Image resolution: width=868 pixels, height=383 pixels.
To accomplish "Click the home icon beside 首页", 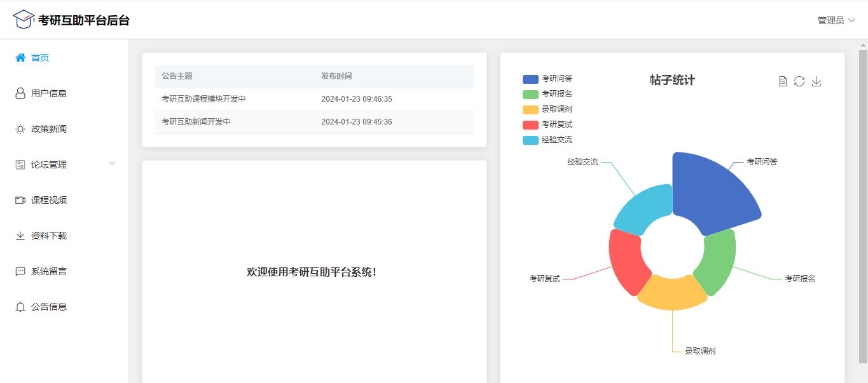I will (20, 58).
